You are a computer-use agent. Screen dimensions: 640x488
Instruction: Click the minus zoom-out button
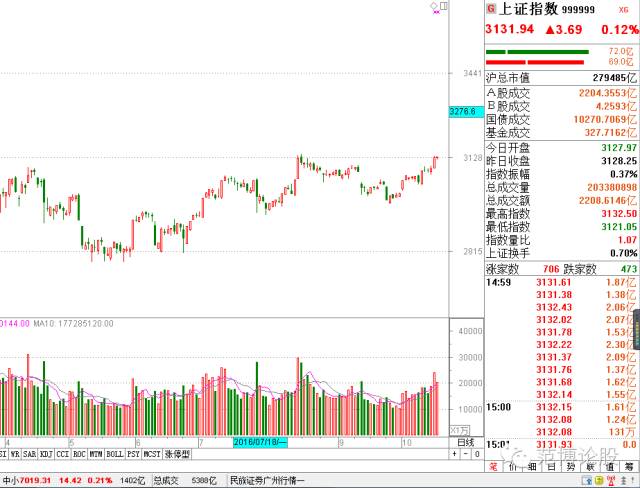tap(466, 454)
